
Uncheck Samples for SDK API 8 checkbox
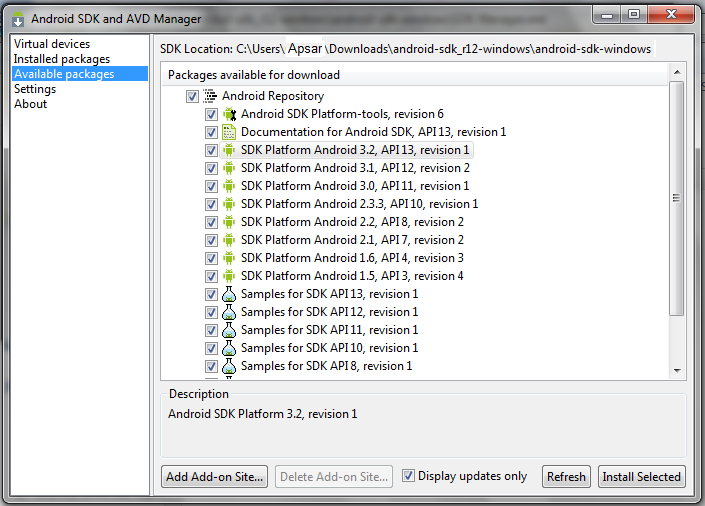pos(211,366)
